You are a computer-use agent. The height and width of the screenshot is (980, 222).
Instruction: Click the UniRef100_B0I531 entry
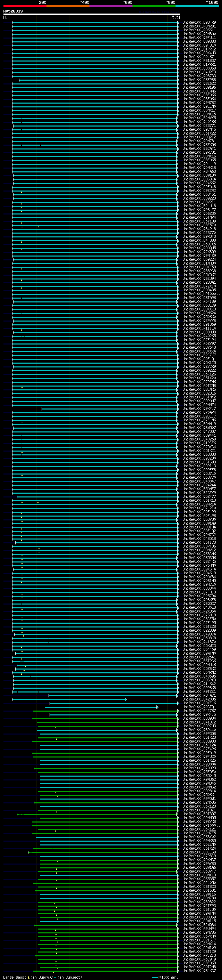point(199,891)
